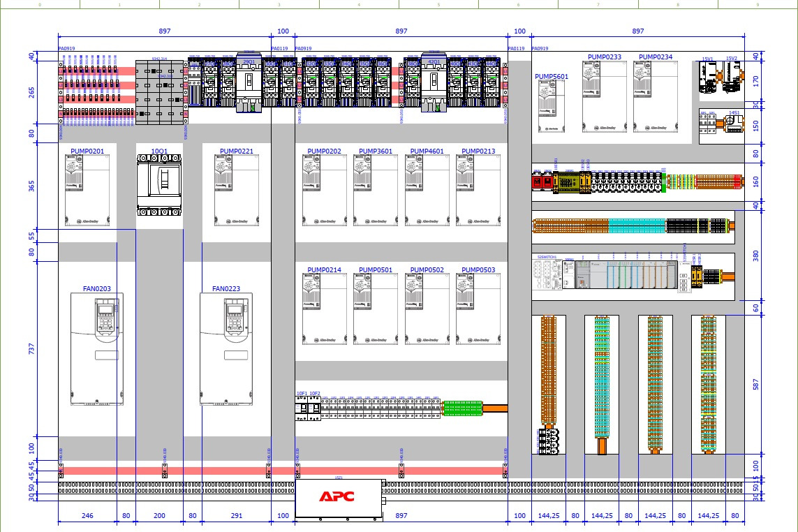Click the PUMP0502 label text
This screenshot has width=798, height=532.
427,269
